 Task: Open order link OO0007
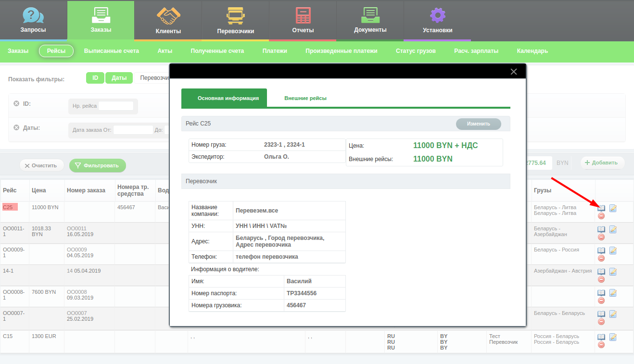(77, 313)
